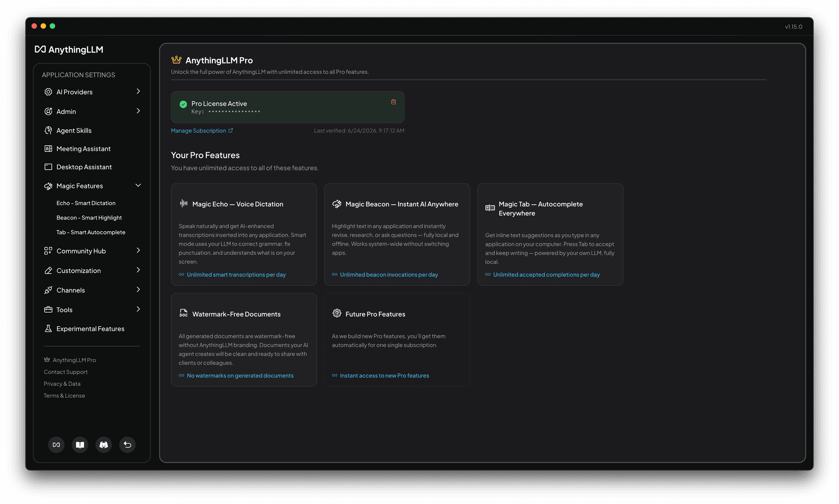Image resolution: width=839 pixels, height=504 pixels.
Task: Expand the Community Hub chevron
Action: click(x=138, y=250)
